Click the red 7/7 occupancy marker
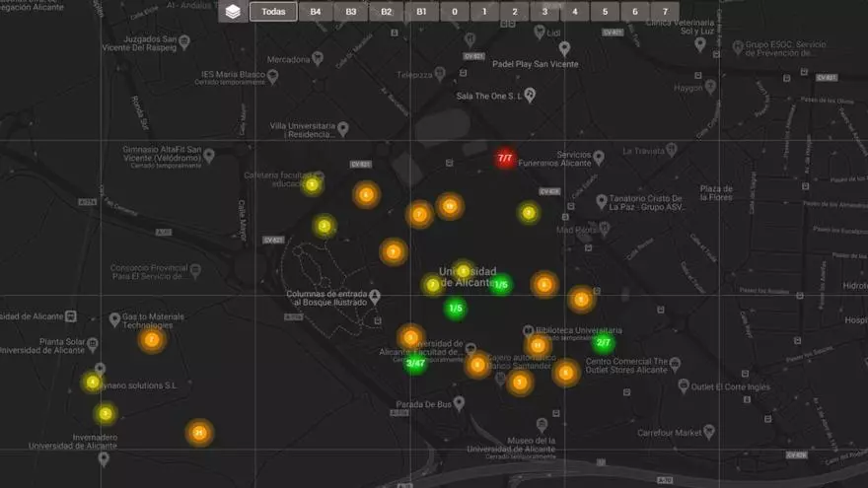Viewport: 868px width, 488px height. pos(505,158)
